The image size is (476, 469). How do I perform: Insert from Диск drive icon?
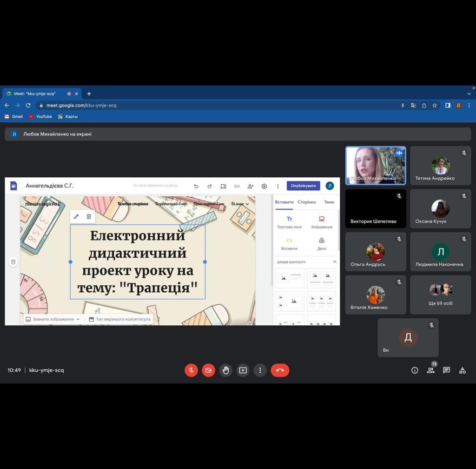[322, 244]
